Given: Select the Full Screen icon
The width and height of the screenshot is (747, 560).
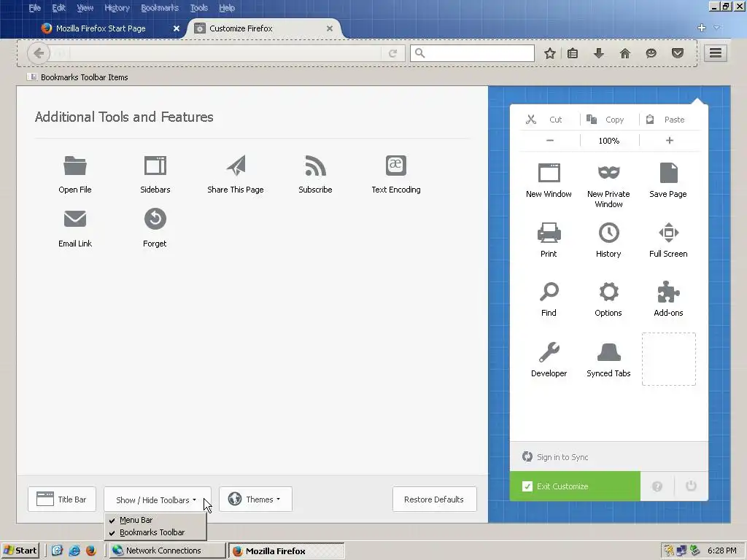Looking at the screenshot, I should [x=668, y=233].
